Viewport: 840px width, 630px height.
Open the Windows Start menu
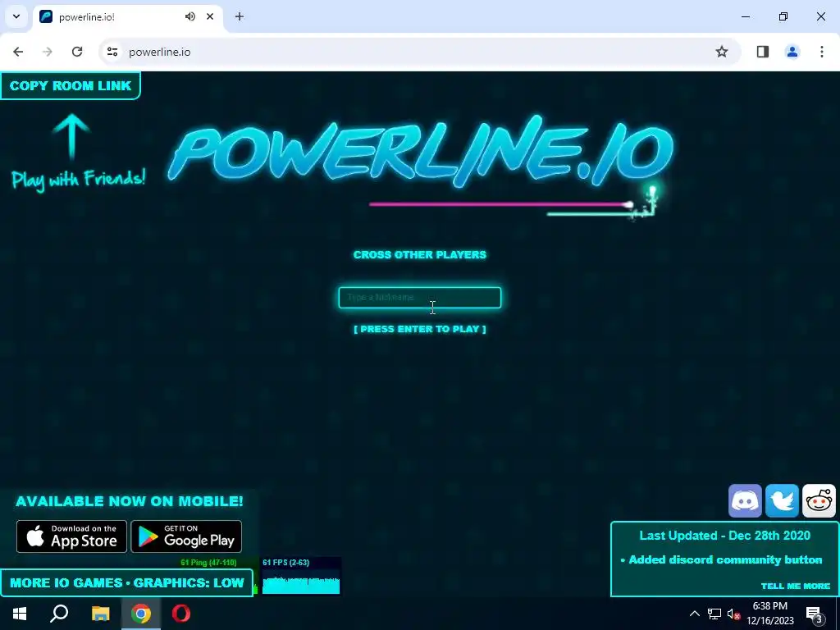point(20,614)
